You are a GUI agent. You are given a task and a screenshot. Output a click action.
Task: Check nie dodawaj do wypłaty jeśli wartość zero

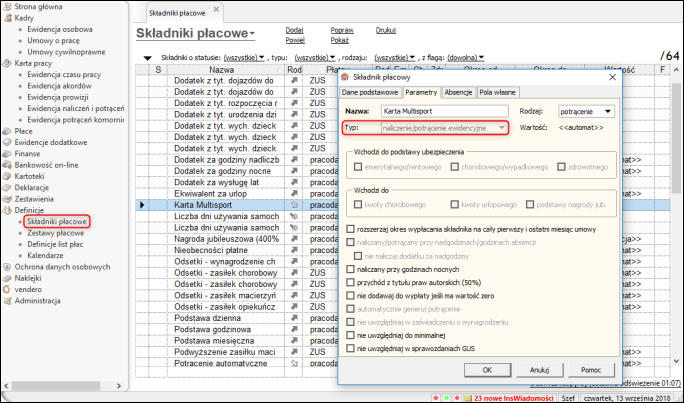pos(350,296)
